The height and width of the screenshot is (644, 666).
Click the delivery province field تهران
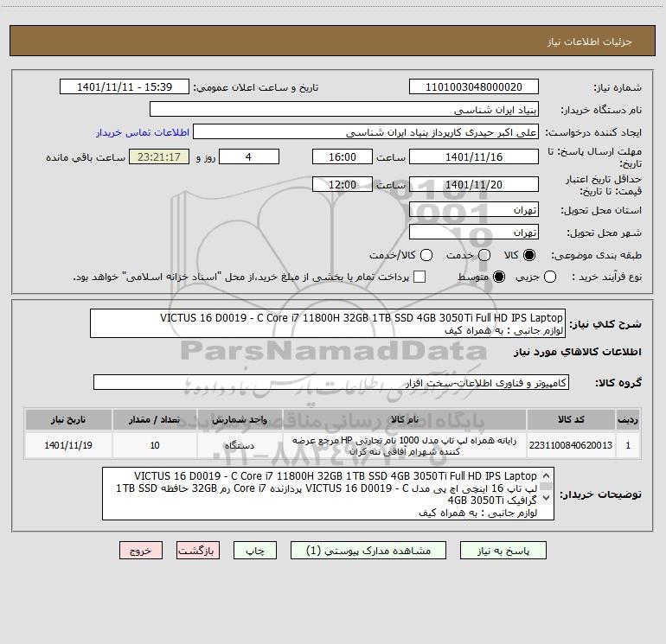474,209
